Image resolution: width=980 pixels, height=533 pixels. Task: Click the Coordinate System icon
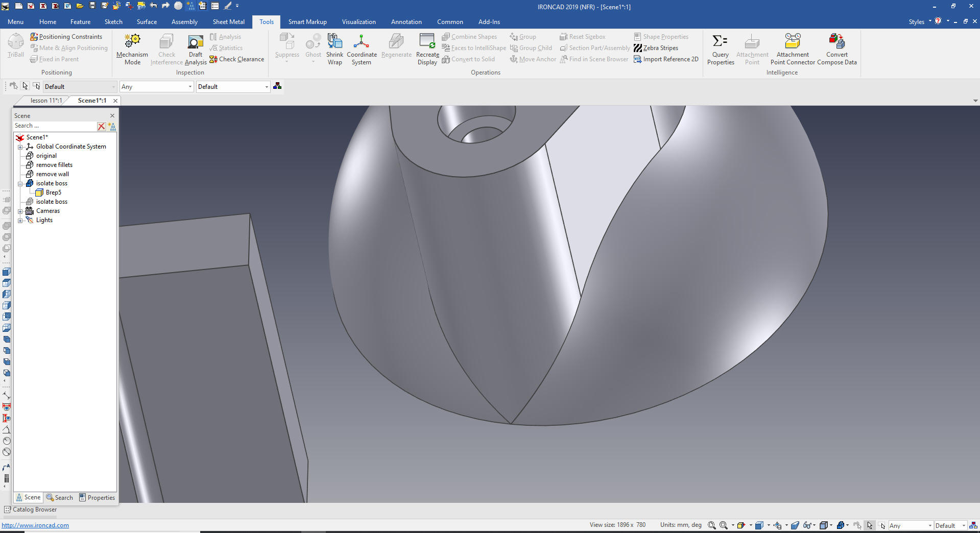pyautogui.click(x=361, y=42)
